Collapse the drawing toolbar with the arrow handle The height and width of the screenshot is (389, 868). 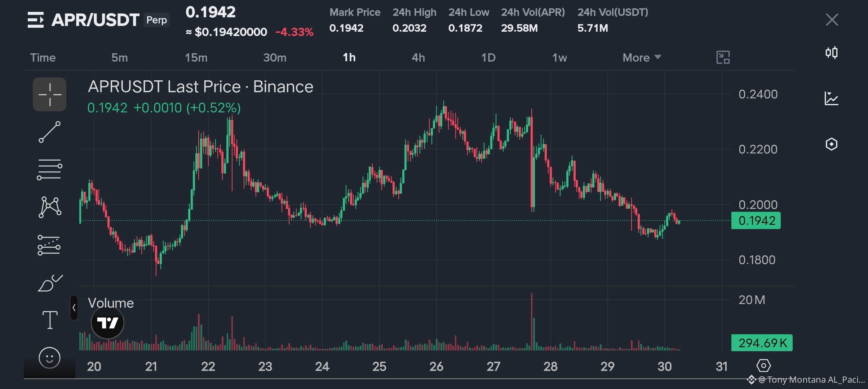pyautogui.click(x=74, y=308)
